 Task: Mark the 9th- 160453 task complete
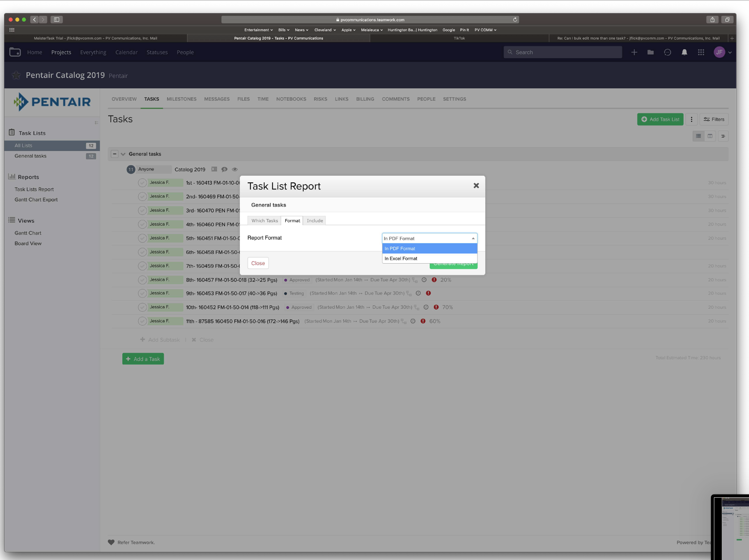[142, 293]
